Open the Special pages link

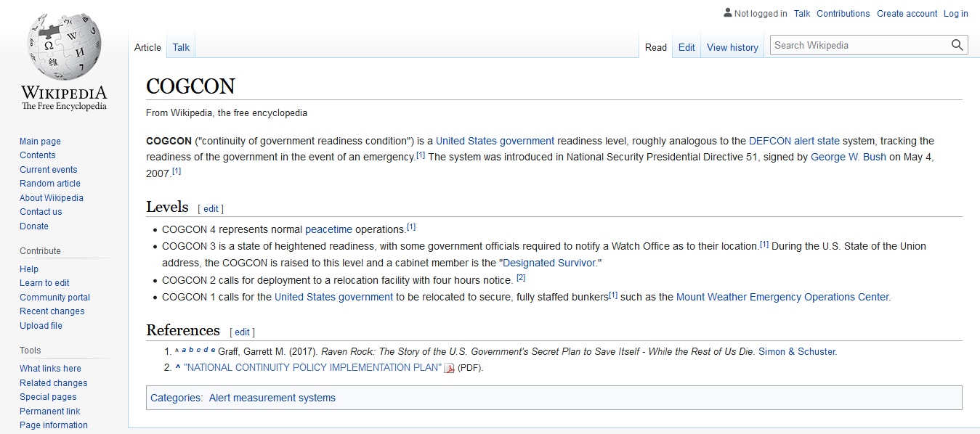pos(48,397)
